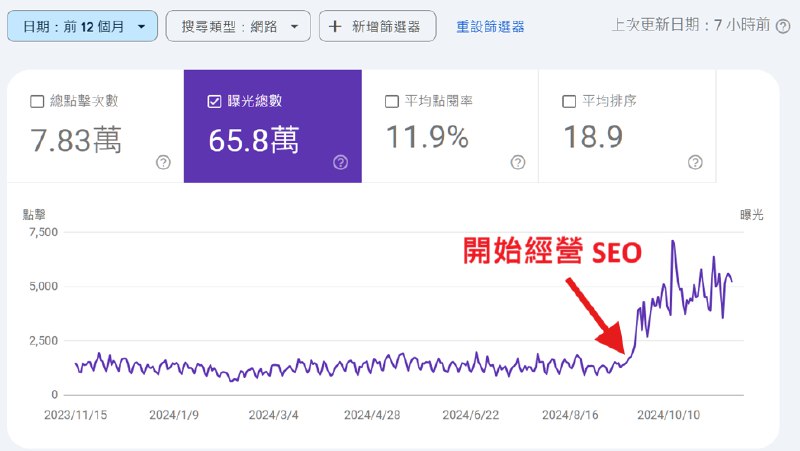The image size is (800, 451).
Task: Enable the 平均排序 checkbox
Action: (569, 101)
